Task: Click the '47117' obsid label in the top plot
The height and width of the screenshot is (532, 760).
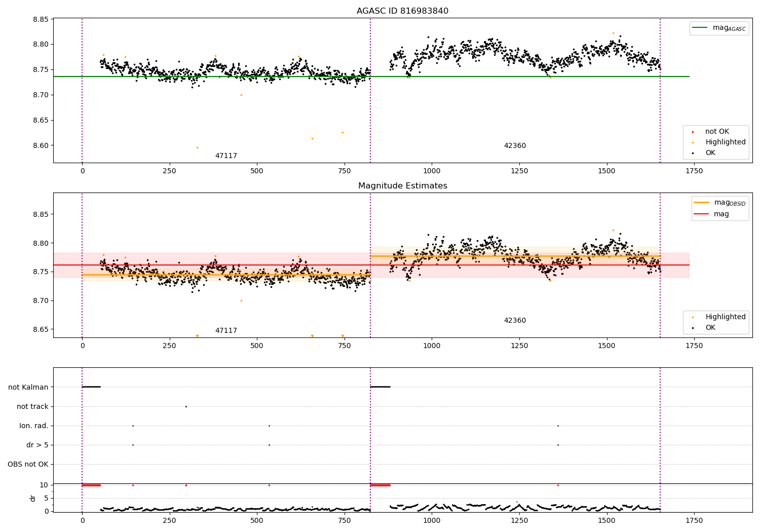Action: click(226, 156)
